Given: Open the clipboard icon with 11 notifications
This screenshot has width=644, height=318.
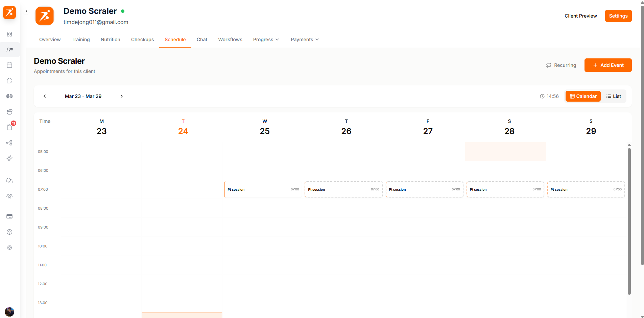Looking at the screenshot, I should click(x=9, y=127).
